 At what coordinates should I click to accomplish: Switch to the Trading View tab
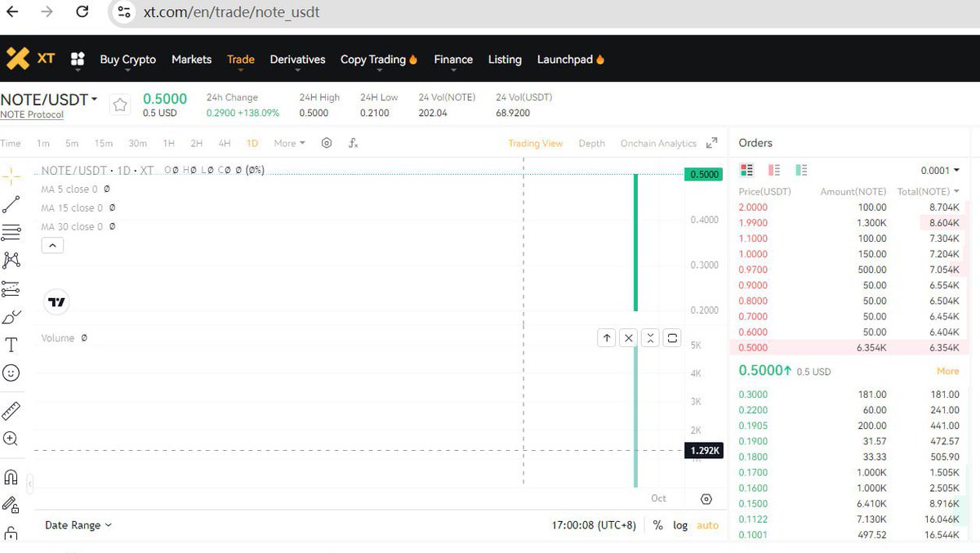point(535,143)
